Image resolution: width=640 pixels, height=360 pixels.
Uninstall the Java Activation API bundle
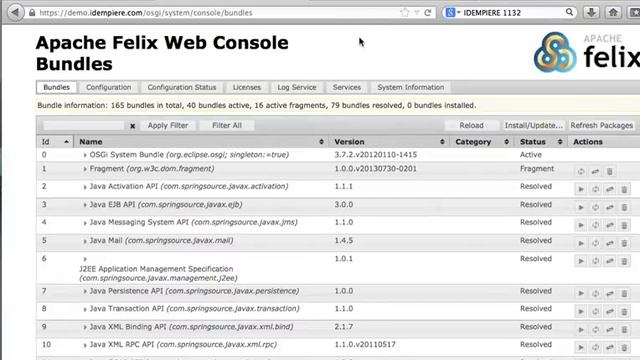[624, 189]
